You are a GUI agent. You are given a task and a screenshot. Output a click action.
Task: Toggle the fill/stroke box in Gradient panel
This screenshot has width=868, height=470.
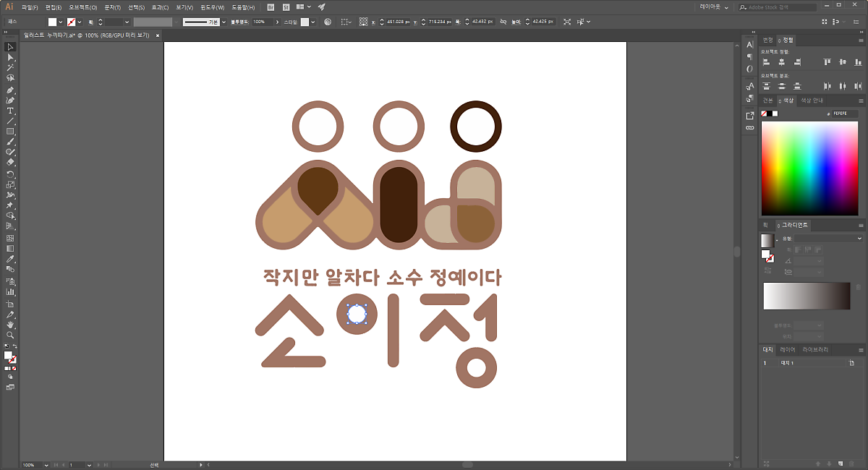point(767,255)
